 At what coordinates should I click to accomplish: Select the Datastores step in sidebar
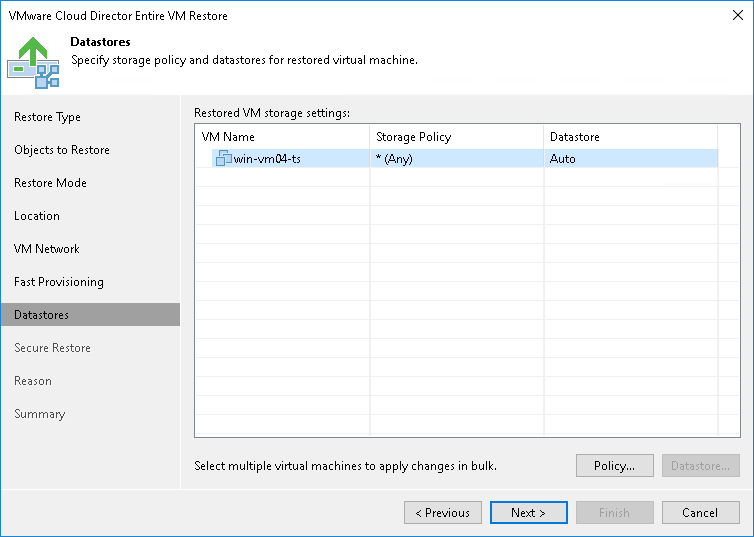(x=90, y=314)
